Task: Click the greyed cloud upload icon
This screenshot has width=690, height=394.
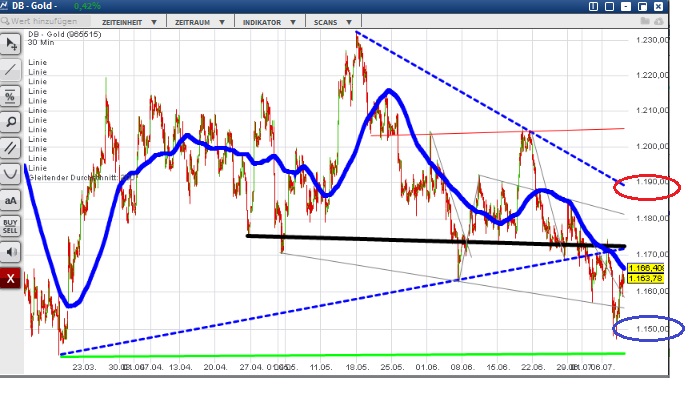Action: [659, 21]
